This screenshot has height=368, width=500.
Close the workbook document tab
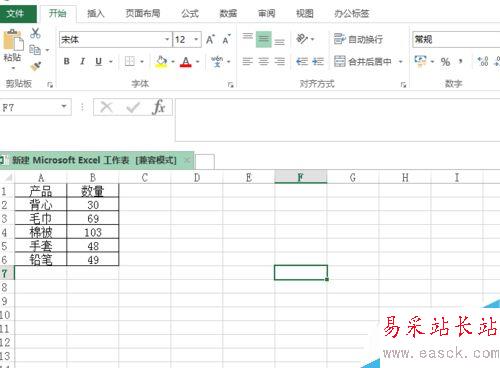188,160
